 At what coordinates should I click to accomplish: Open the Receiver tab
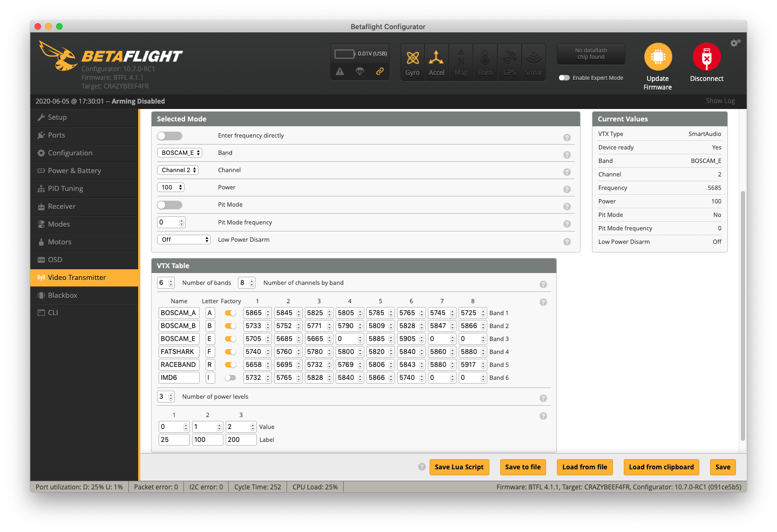click(x=84, y=207)
